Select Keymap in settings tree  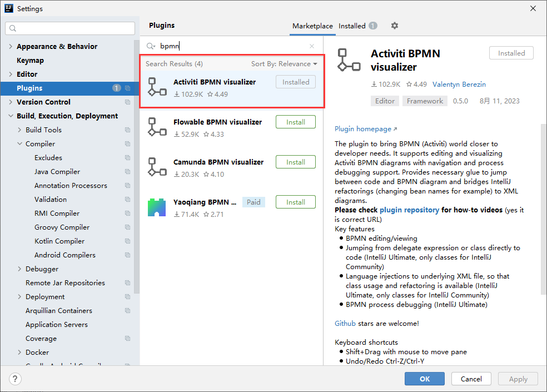pyautogui.click(x=31, y=61)
